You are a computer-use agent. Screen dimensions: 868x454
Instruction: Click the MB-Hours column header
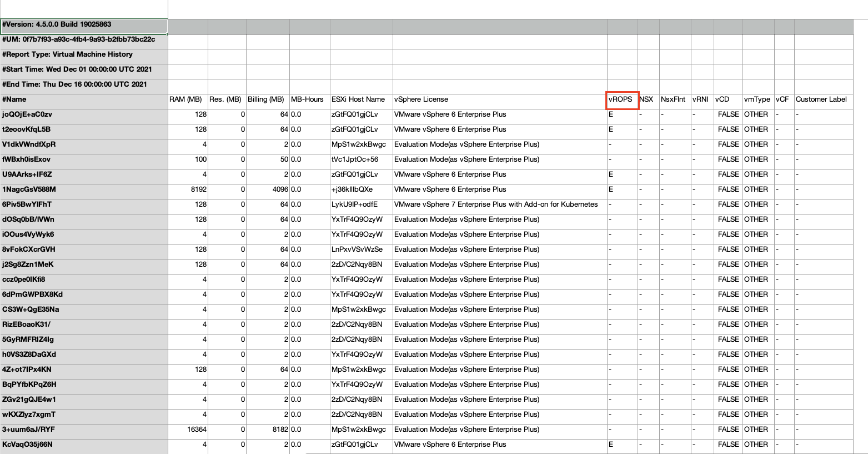310,100
